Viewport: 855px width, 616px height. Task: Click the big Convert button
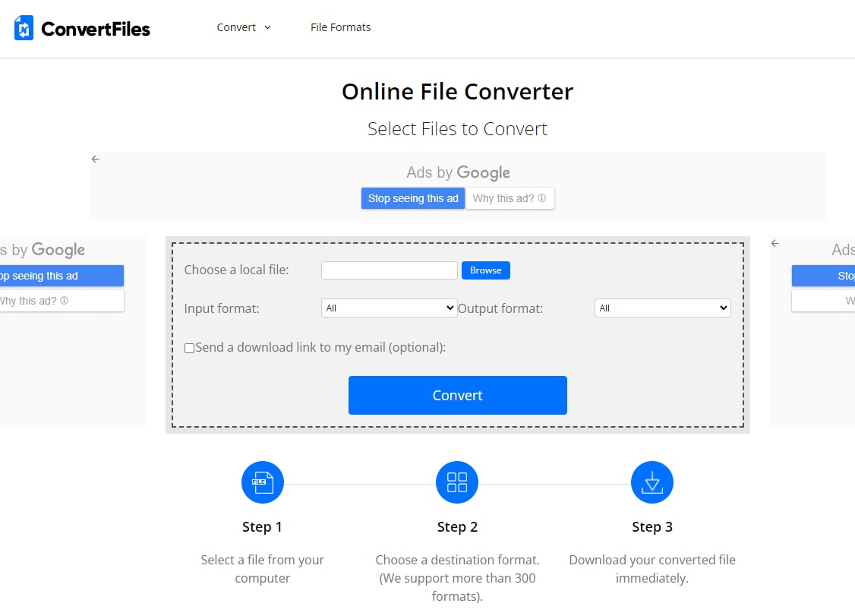pyautogui.click(x=457, y=395)
